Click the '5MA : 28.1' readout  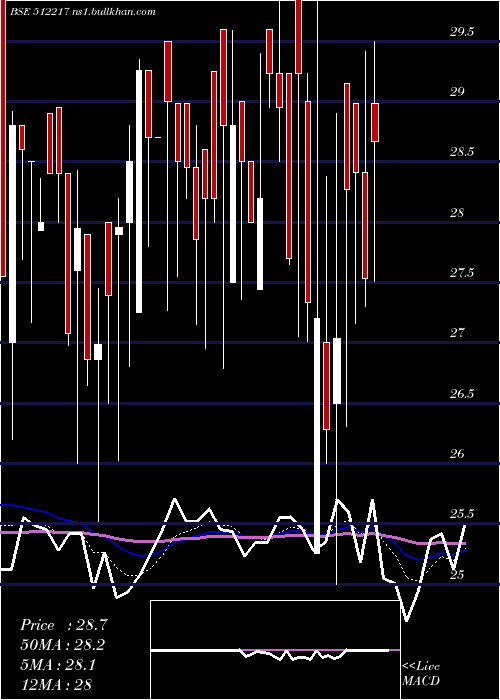pos(58,665)
